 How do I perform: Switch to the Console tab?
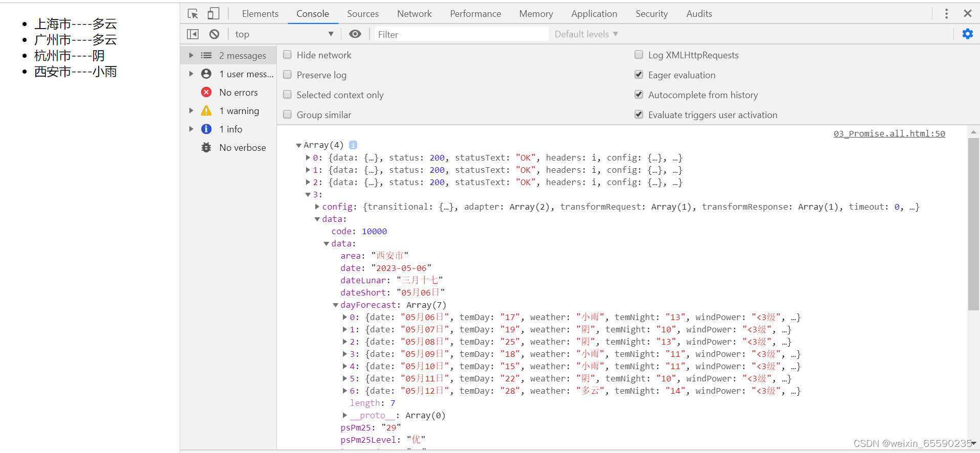(x=313, y=14)
